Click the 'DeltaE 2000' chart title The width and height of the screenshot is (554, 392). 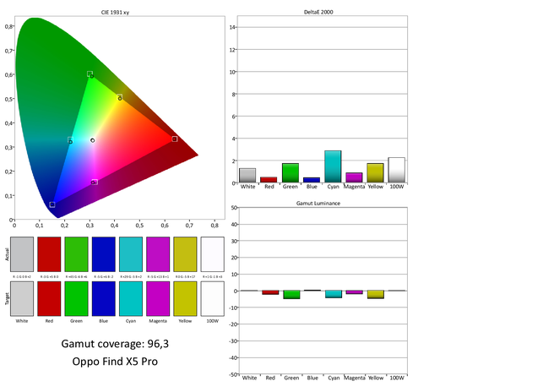[x=318, y=12]
